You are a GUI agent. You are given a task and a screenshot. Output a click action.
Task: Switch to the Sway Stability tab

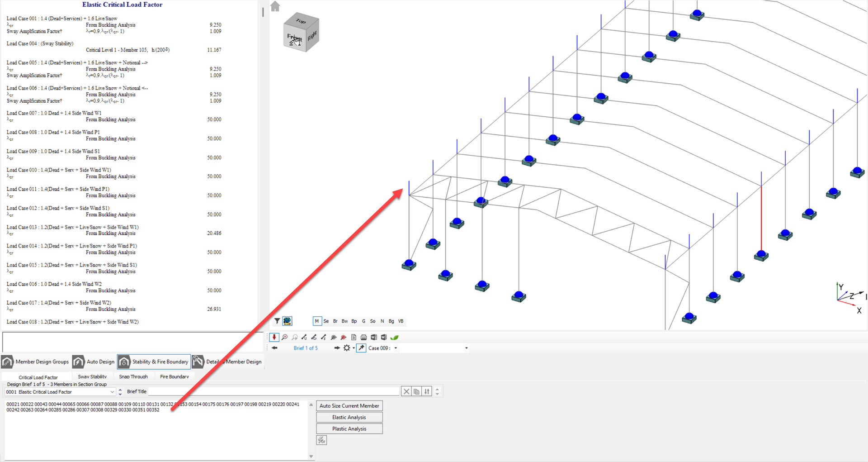pos(92,376)
